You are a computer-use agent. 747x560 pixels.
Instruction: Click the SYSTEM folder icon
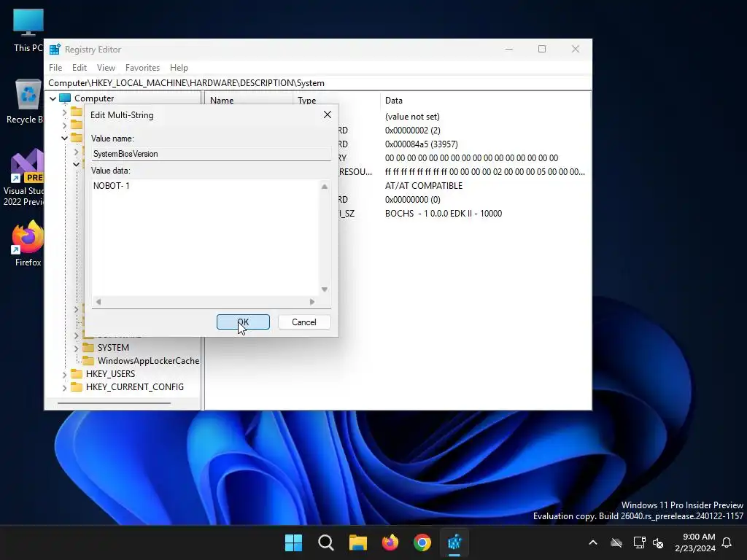(88, 347)
